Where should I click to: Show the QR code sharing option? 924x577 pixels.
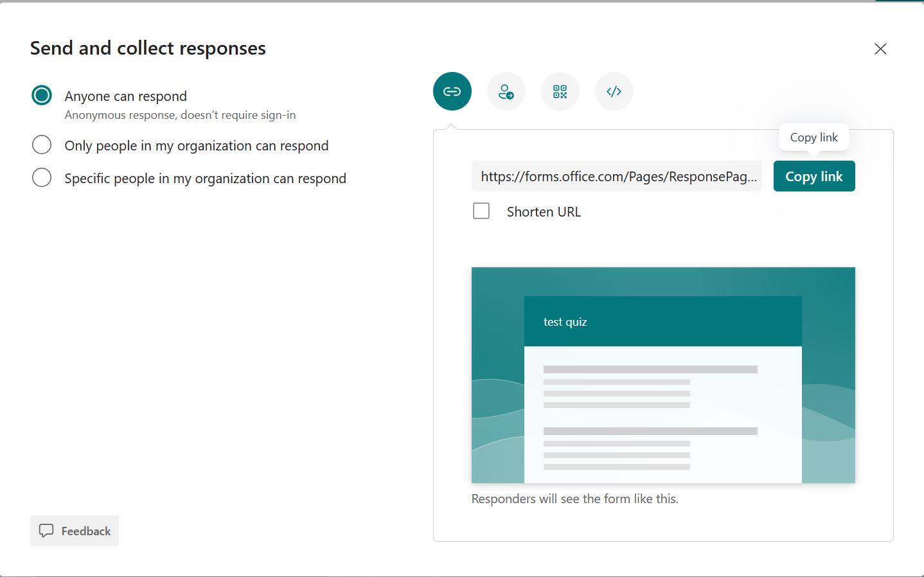click(x=560, y=91)
